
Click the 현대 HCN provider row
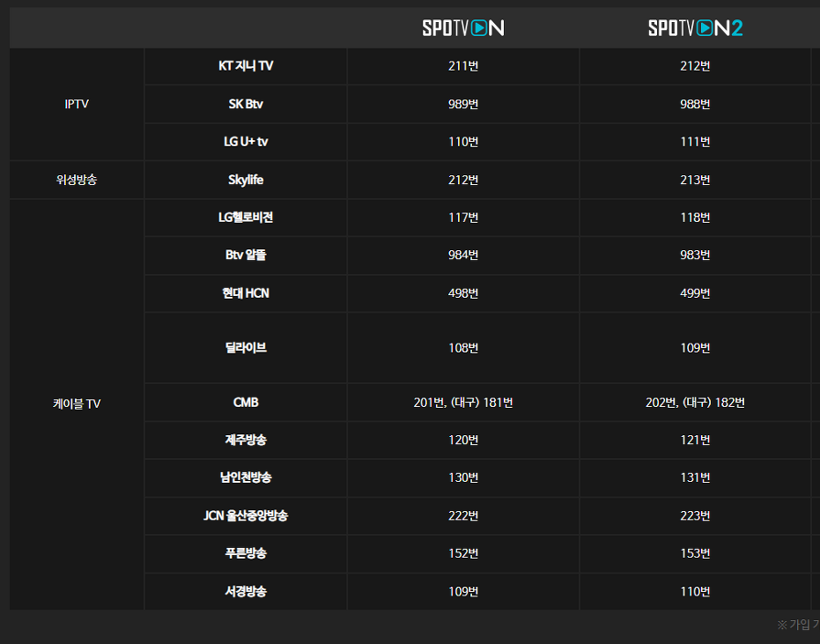coord(245,293)
